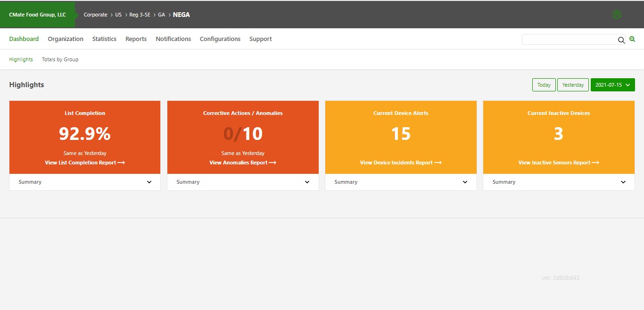Viewport: 644px width, 310px height.
Task: Open the Reports menu
Action: (136, 39)
